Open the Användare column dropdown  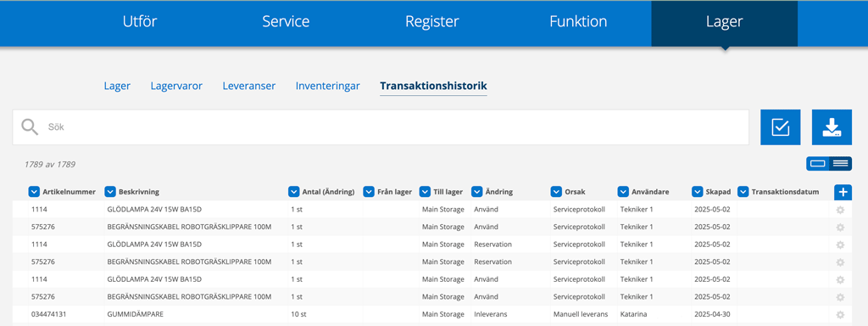(623, 192)
